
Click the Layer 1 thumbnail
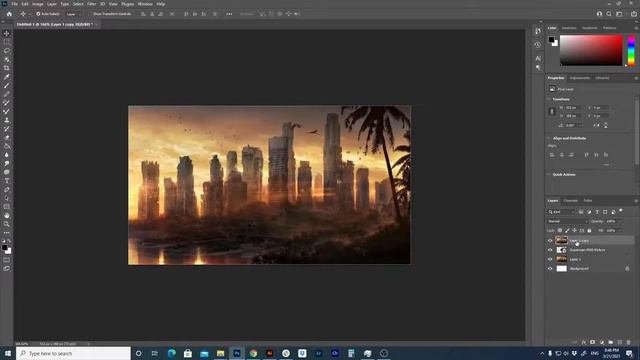tap(562, 259)
